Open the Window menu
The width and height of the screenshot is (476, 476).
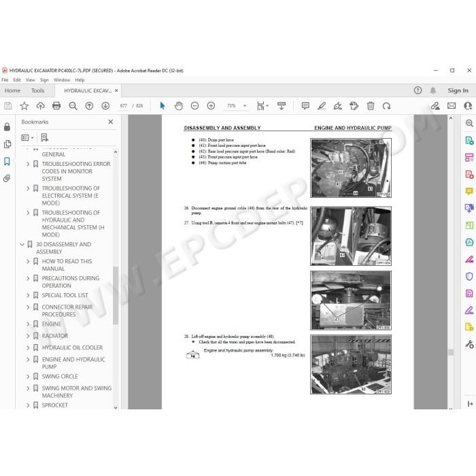tap(62, 80)
